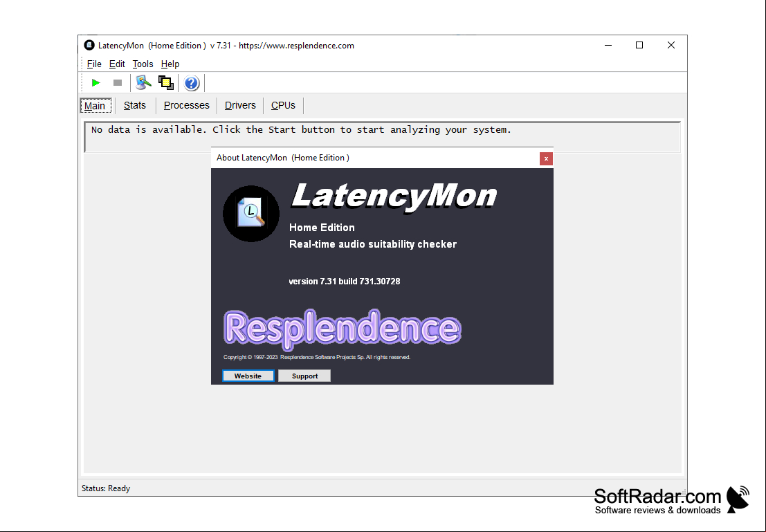Click the LatencyMon title bar app icon

[x=89, y=46]
